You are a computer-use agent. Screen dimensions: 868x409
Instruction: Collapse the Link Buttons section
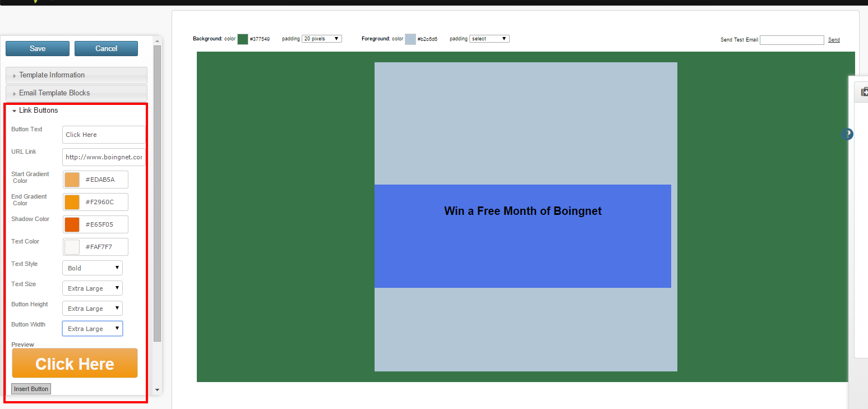tap(38, 111)
